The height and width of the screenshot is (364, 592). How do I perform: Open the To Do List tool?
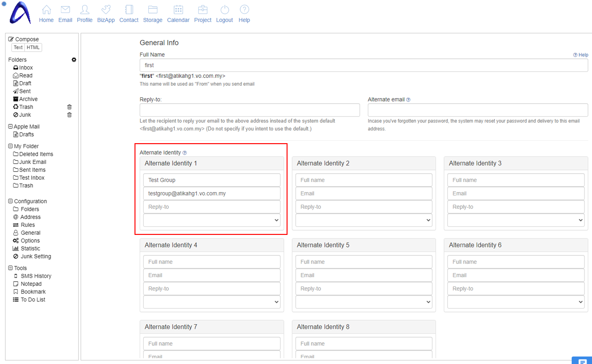[29, 299]
